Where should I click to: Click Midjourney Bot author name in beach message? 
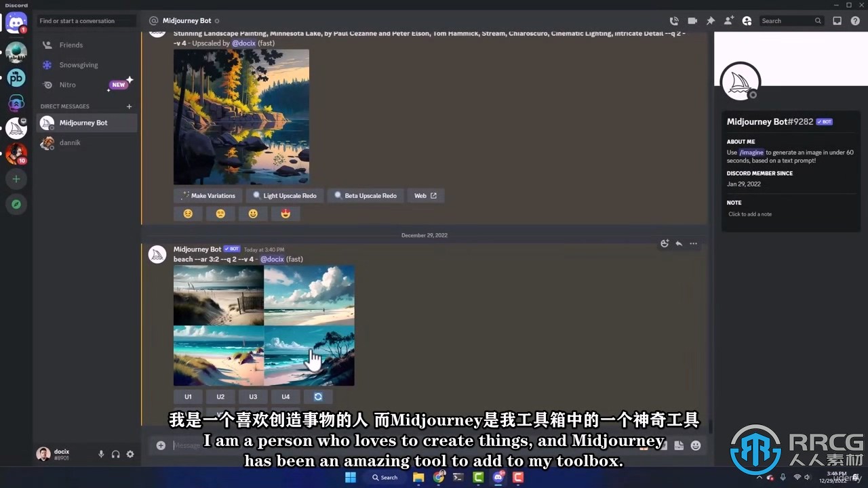pos(197,249)
